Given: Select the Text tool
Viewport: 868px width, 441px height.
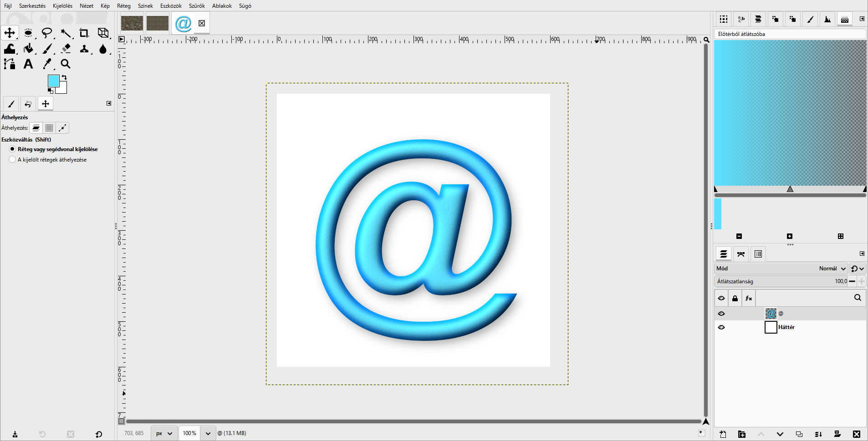Looking at the screenshot, I should (x=28, y=64).
